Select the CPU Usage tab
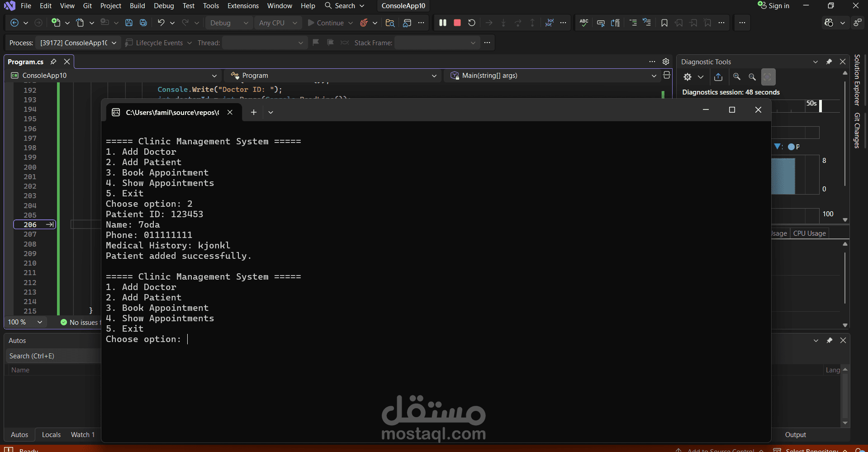 click(809, 233)
